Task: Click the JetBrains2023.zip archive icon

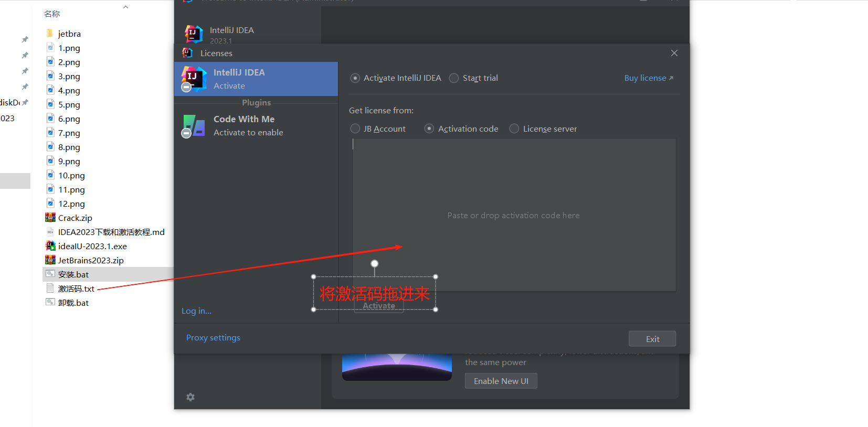Action: click(x=50, y=260)
